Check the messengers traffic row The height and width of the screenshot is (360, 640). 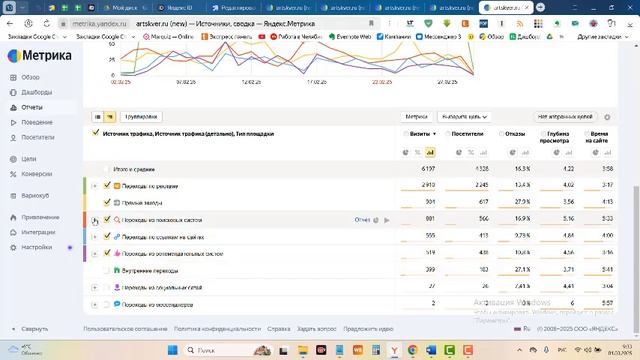tap(107, 304)
